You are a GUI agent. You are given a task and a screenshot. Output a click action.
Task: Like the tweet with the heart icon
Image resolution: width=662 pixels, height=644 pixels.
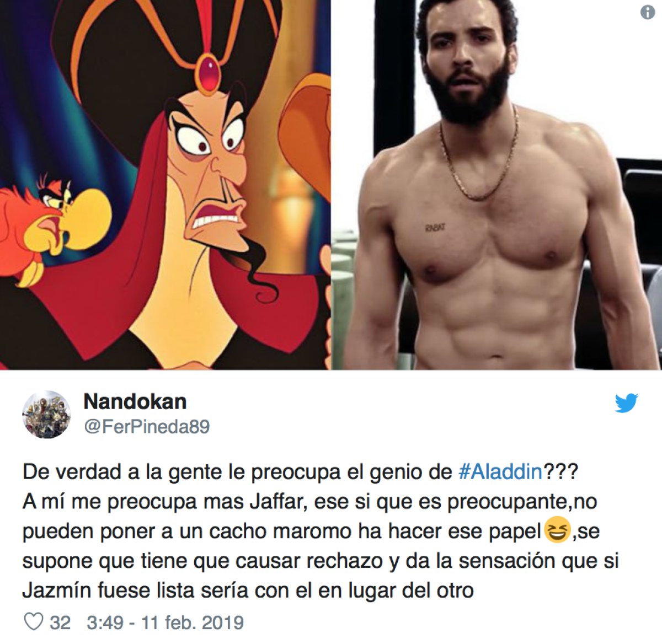[x=34, y=622]
